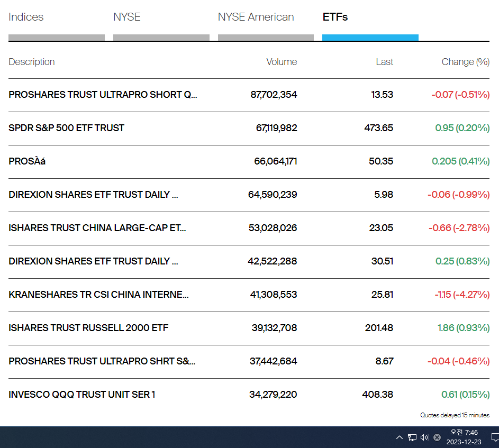Click last price 23.05
The height and width of the screenshot is (448, 499).
(381, 228)
